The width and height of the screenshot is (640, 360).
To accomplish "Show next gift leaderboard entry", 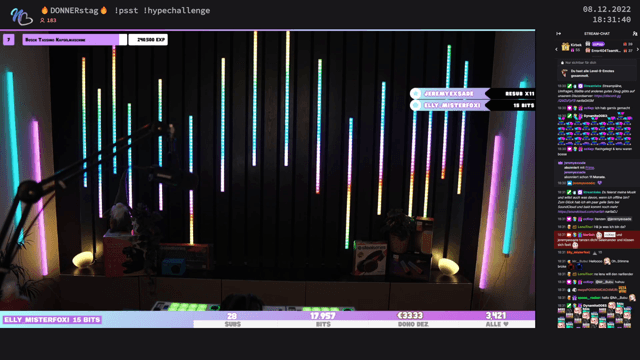I will click(x=637, y=49).
